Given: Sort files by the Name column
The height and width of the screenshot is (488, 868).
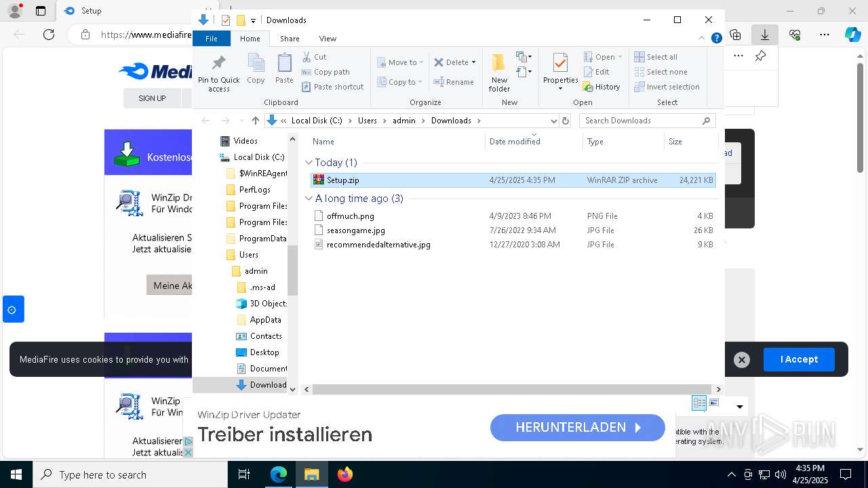Looking at the screenshot, I should click(x=397, y=142).
